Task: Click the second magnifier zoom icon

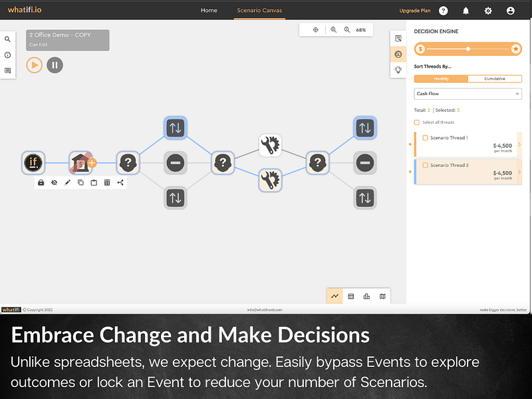Action: pos(346,30)
